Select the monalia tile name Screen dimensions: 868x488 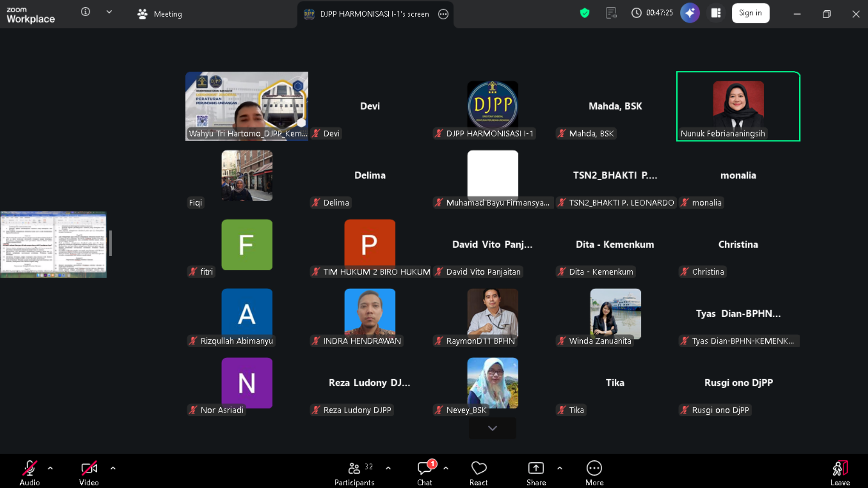click(x=738, y=175)
